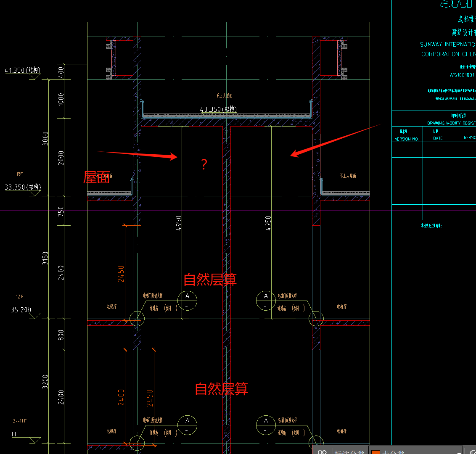The height and width of the screenshot is (454, 476).
Task: Select the 3000 vertical dimension
Action: pyautogui.click(x=45, y=138)
